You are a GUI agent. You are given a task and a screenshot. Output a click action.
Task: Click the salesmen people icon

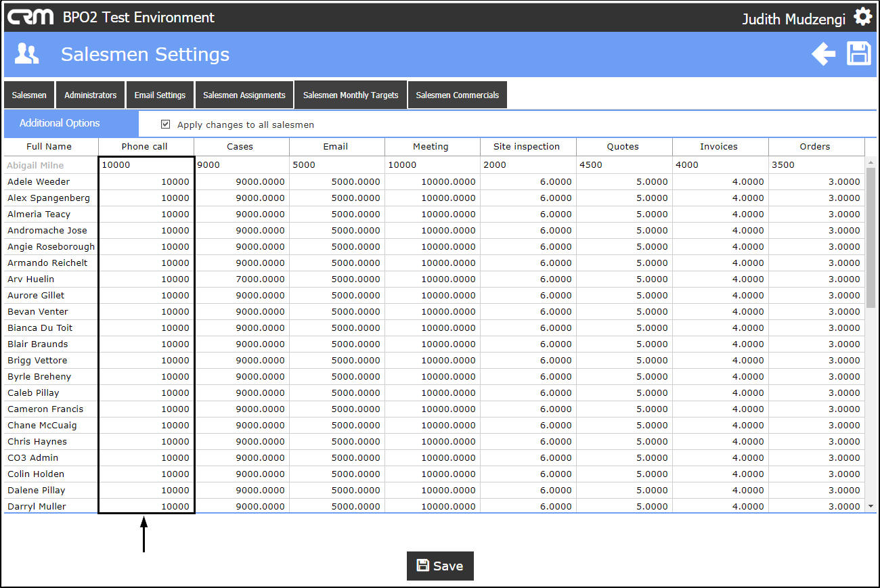point(27,54)
